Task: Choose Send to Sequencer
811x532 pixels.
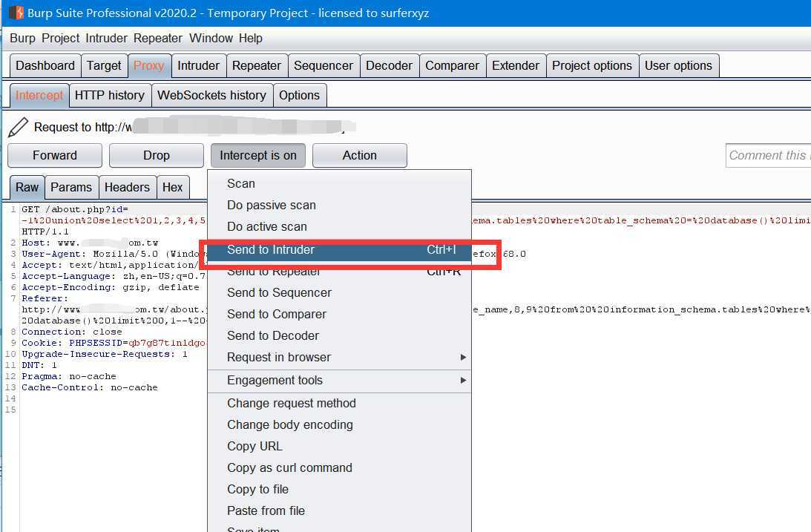Action: point(339,292)
